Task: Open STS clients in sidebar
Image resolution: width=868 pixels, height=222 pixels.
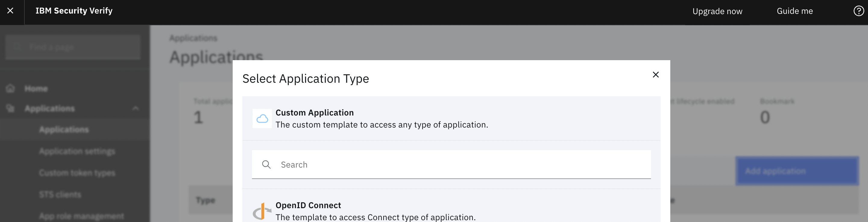Action: (x=60, y=194)
